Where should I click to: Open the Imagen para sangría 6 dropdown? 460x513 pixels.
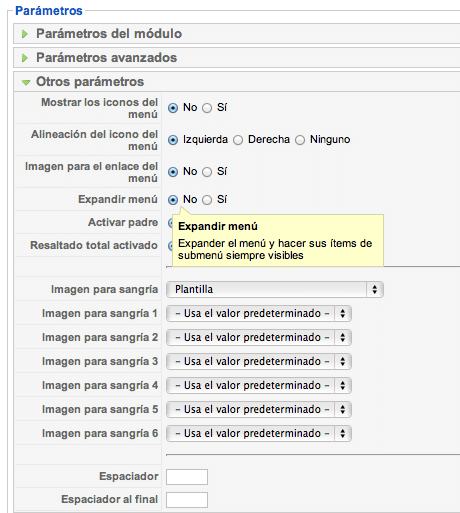click(259, 434)
